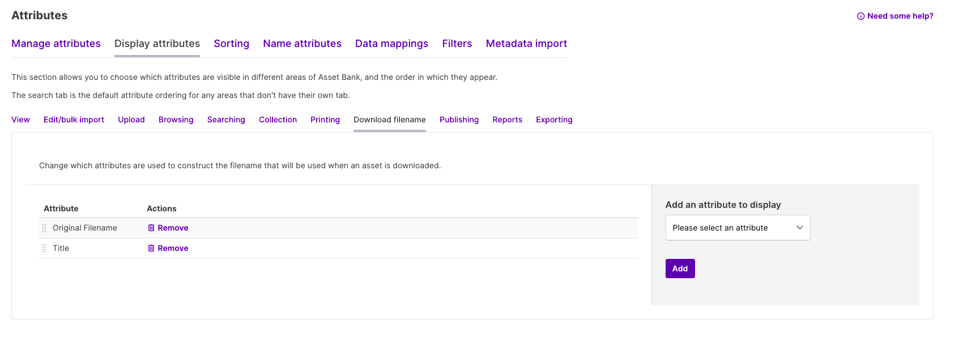This screenshot has height=362, width=980.
Task: Go to the Reports sub-tab
Action: [x=507, y=120]
